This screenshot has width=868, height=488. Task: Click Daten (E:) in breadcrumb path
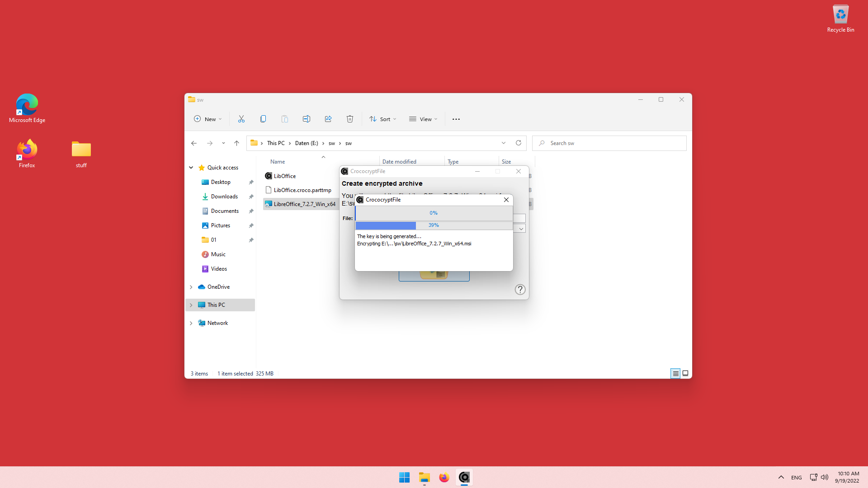(x=307, y=143)
